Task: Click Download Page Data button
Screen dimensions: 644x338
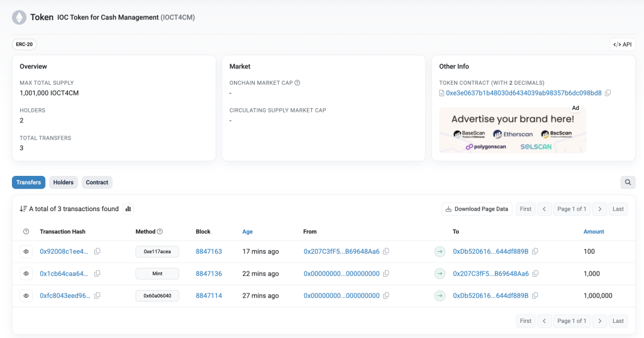Action: click(x=477, y=209)
